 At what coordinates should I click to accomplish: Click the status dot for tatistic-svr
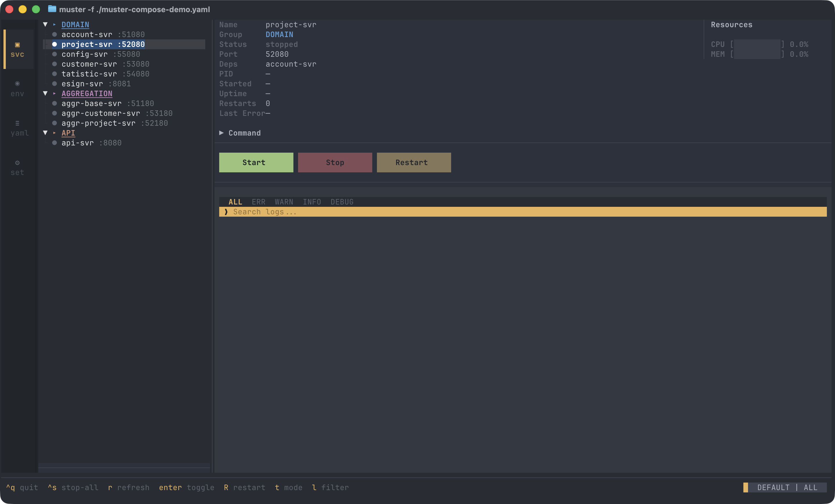54,74
